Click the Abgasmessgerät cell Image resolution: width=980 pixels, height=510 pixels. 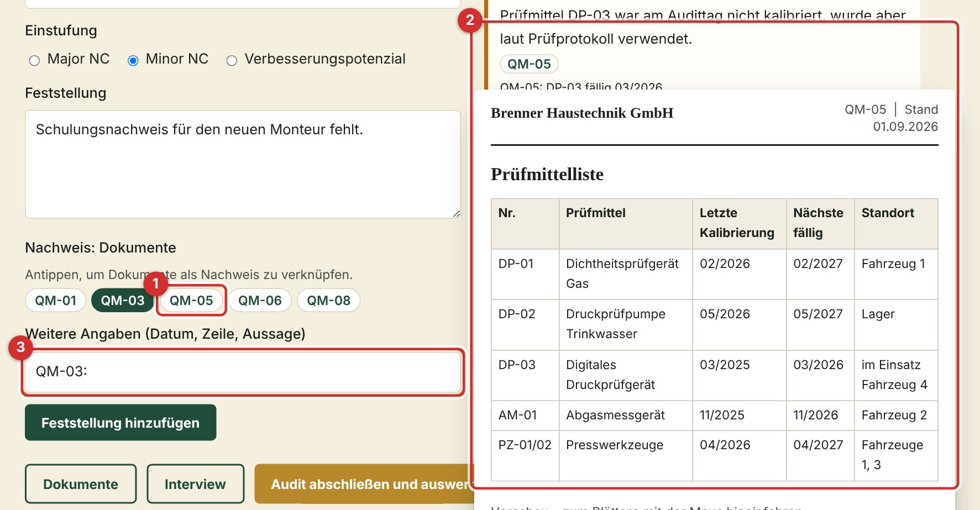point(626,416)
